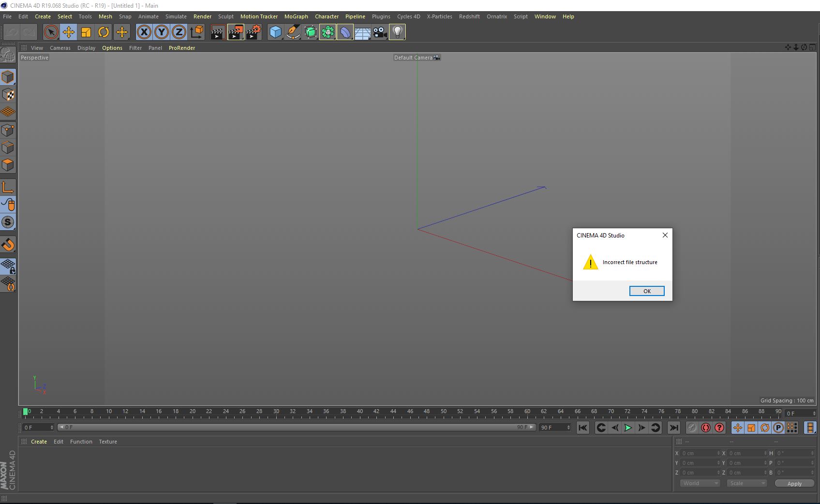This screenshot has width=820, height=504.
Task: Select the Move tool
Action: click(x=68, y=32)
